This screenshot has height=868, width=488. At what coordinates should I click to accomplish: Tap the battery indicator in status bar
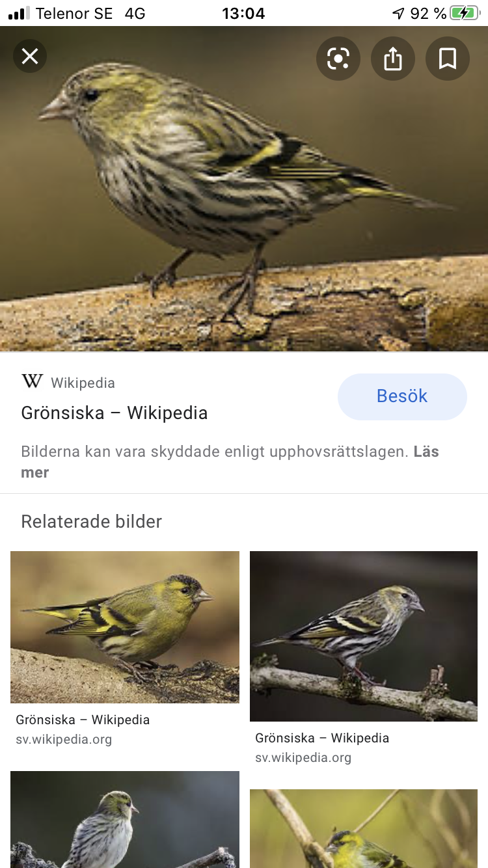[x=465, y=13]
